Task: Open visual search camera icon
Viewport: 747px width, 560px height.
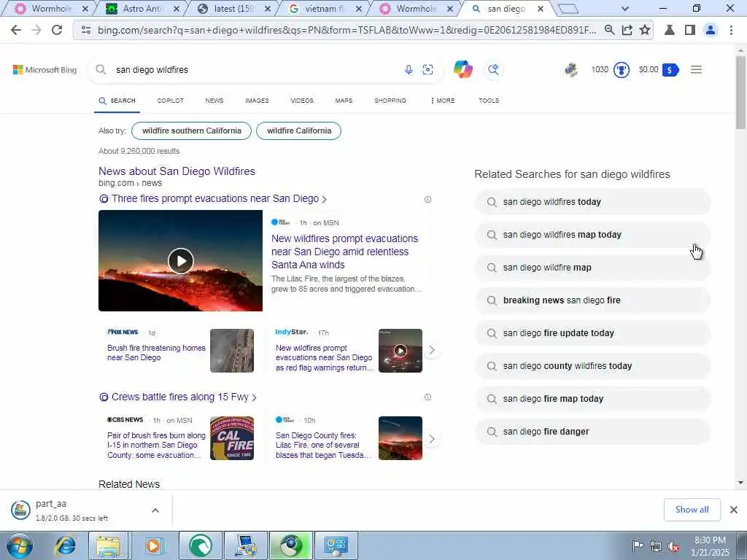Action: click(x=427, y=70)
